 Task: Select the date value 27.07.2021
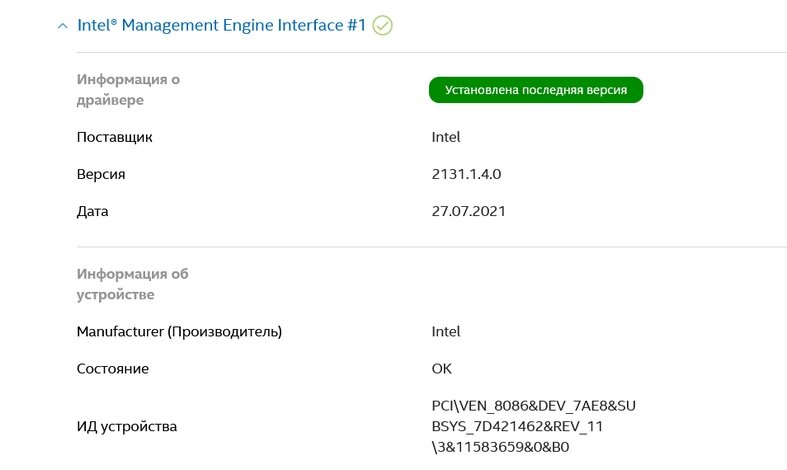(468, 211)
